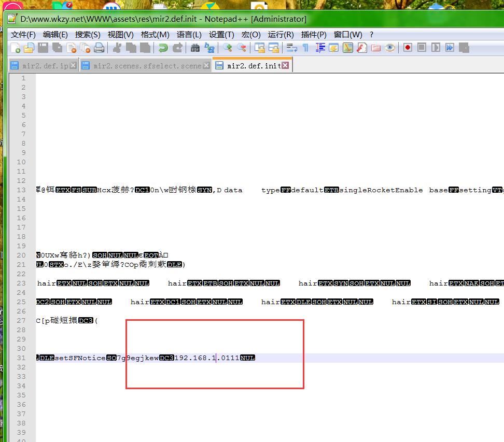Start macro recording with red dot icon
The width and height of the screenshot is (504, 442).
click(408, 48)
